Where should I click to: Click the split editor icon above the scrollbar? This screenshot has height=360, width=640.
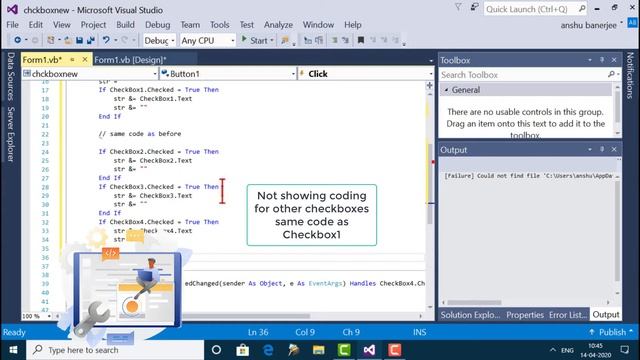(x=429, y=85)
